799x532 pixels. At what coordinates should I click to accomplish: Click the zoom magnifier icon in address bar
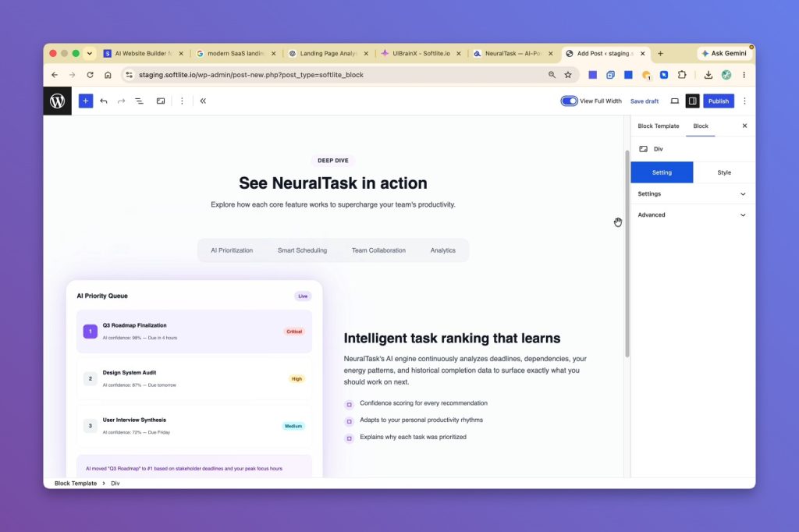click(x=552, y=75)
